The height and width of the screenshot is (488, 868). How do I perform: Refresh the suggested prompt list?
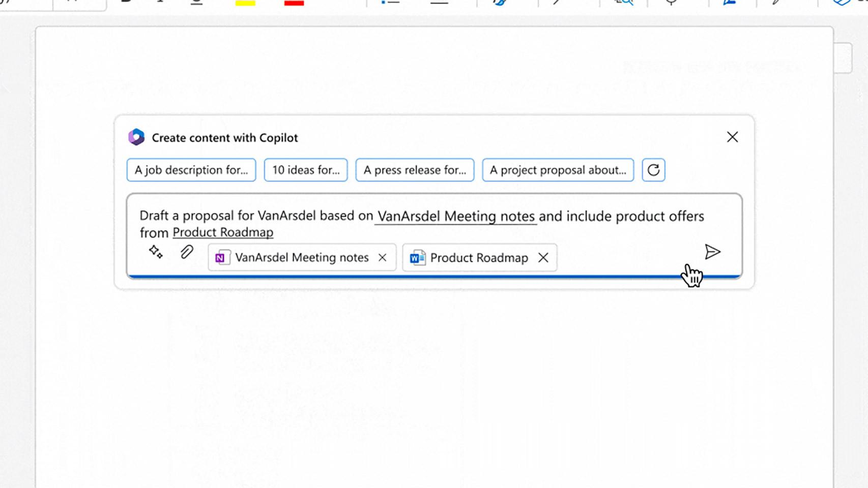coord(653,170)
